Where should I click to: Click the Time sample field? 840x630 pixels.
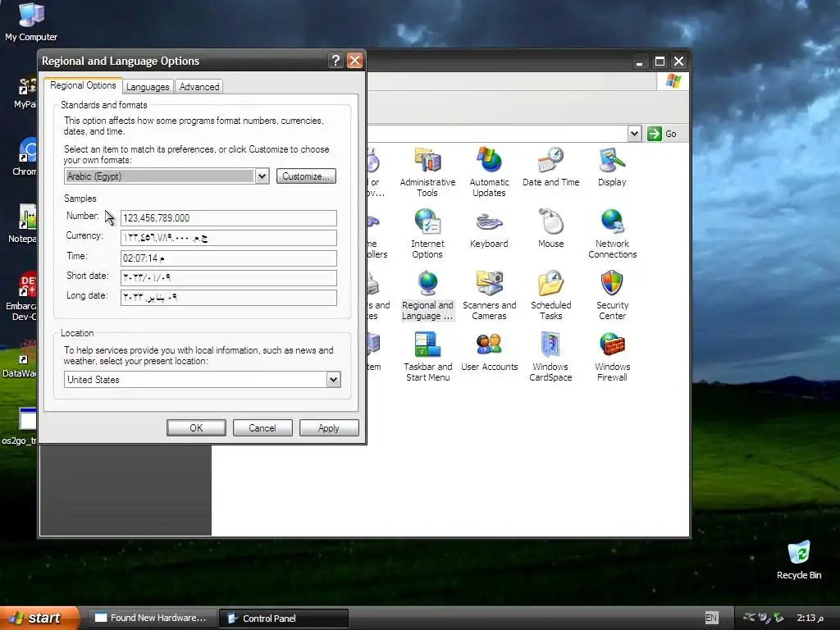coord(229,258)
